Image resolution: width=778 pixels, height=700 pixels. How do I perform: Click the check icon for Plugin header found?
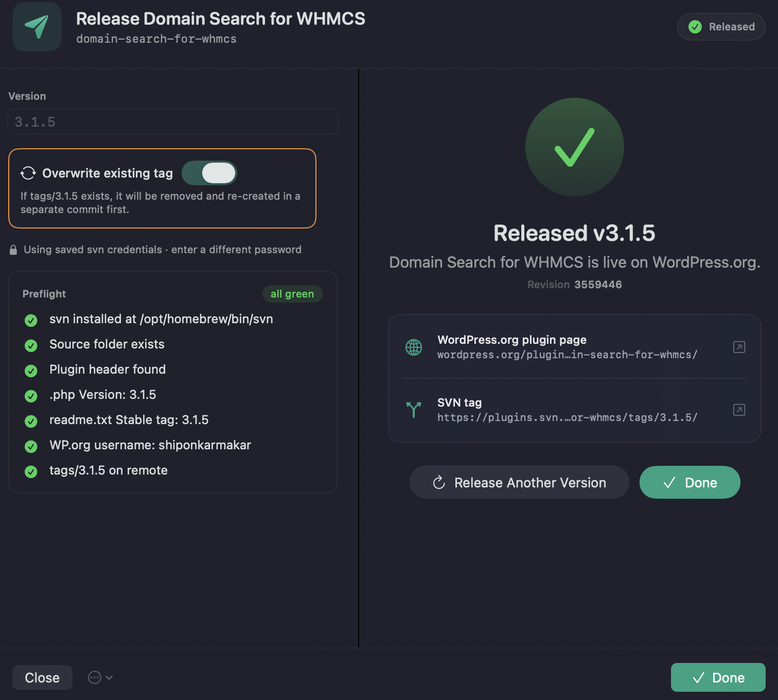(31, 371)
